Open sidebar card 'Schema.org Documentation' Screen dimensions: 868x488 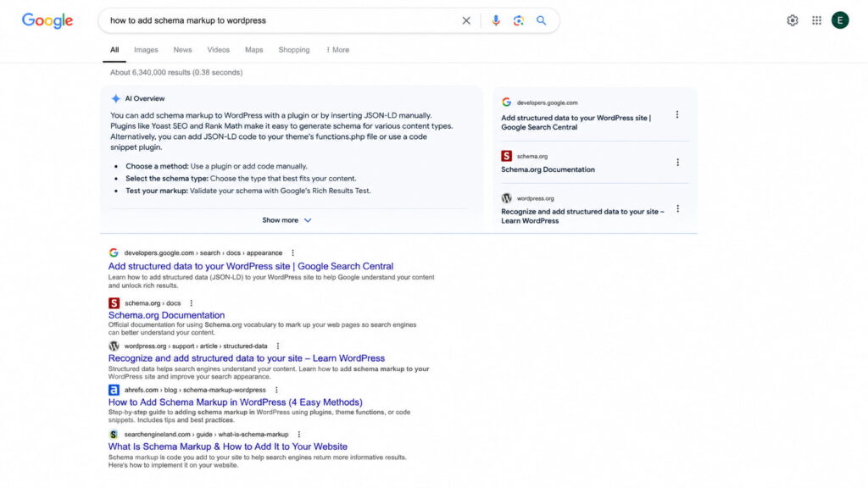coord(548,169)
